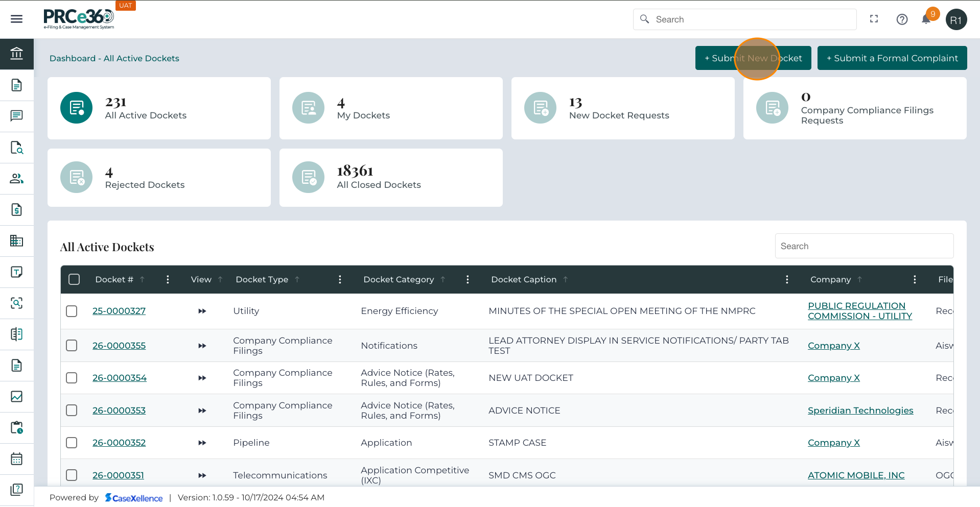Open the calendar icon in sidebar
This screenshot has height=507, width=980.
[16, 458]
